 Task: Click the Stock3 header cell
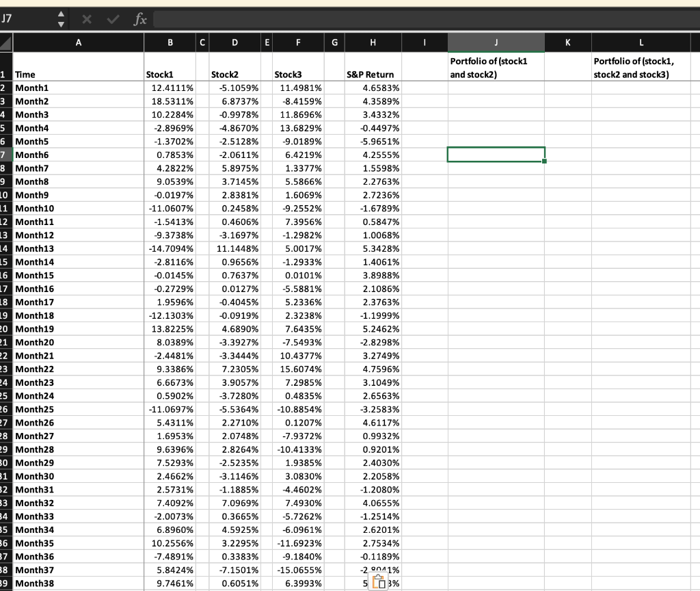point(298,67)
